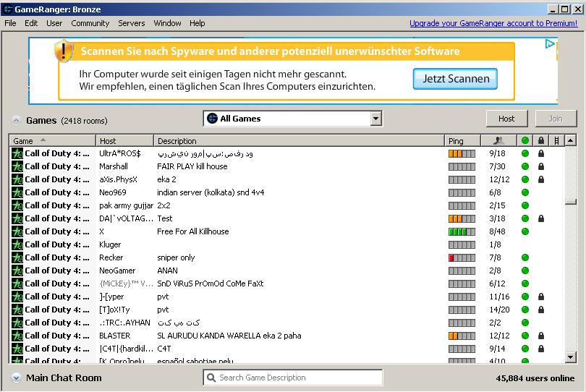586x392 pixels.
Task: Click the GameRanger icon in All Games dropdown
Action: 212,119
